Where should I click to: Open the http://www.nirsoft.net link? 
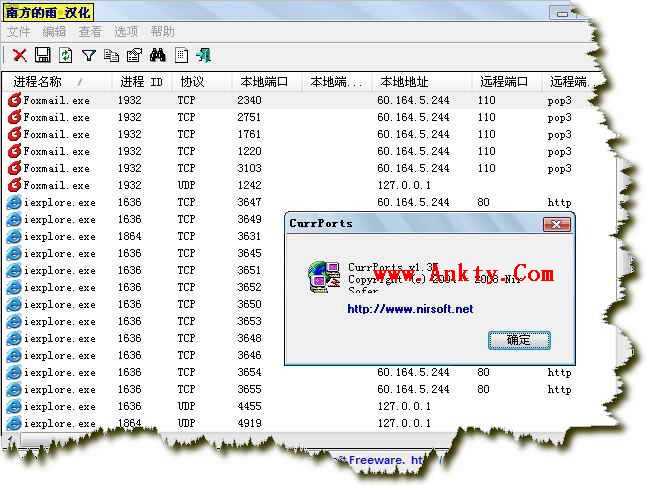pos(410,309)
